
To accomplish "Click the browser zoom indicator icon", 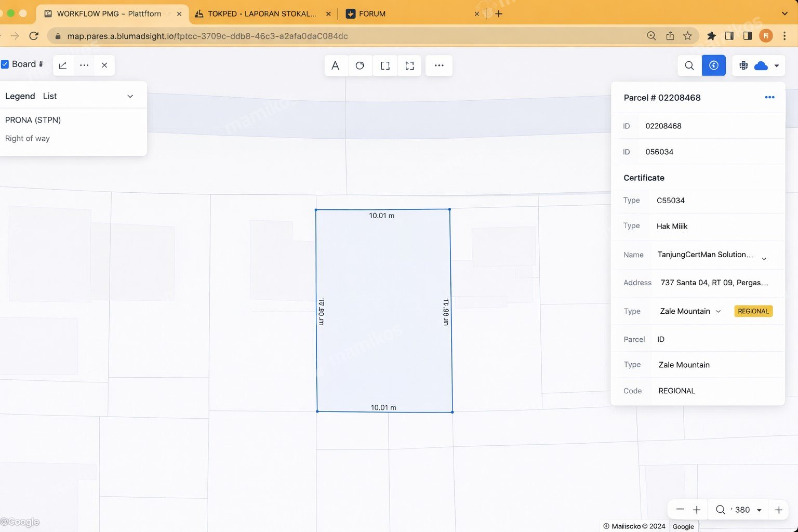I will point(651,36).
